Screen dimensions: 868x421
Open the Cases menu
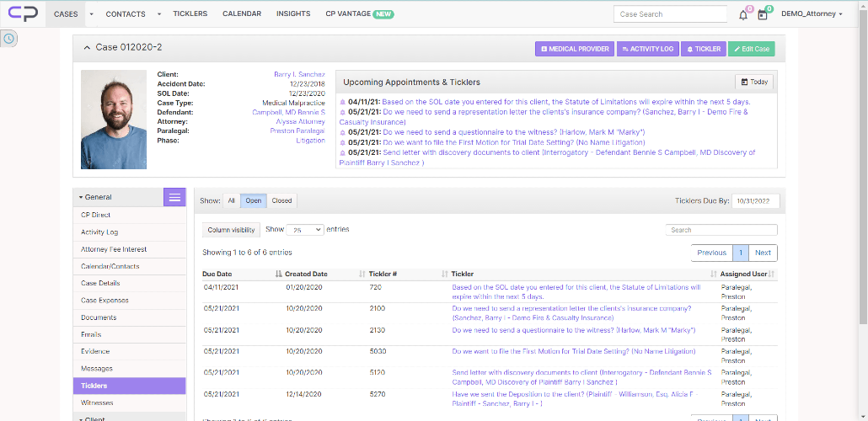tap(66, 13)
